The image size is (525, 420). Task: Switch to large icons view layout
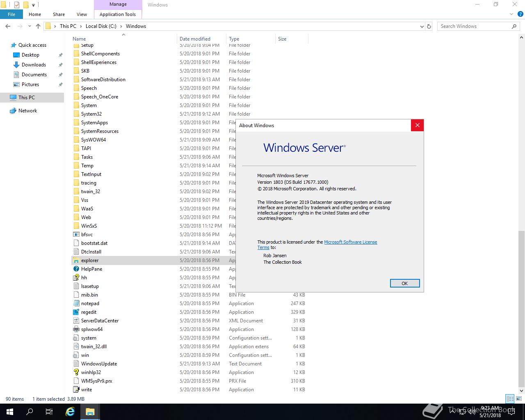point(518,399)
